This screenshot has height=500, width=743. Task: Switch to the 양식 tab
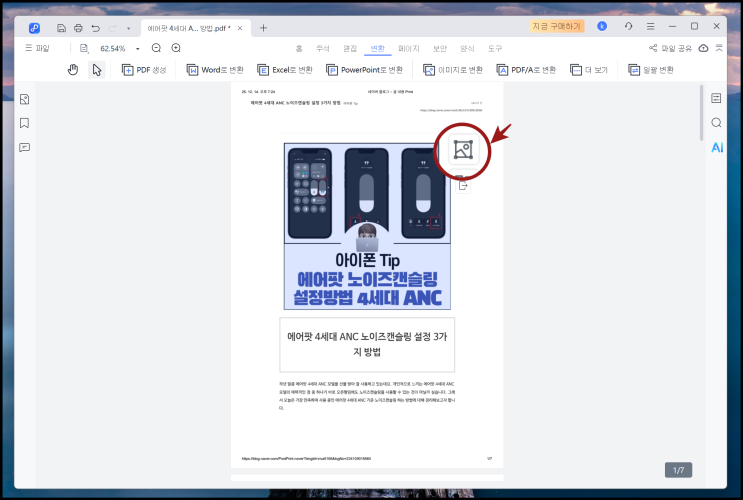(x=467, y=48)
